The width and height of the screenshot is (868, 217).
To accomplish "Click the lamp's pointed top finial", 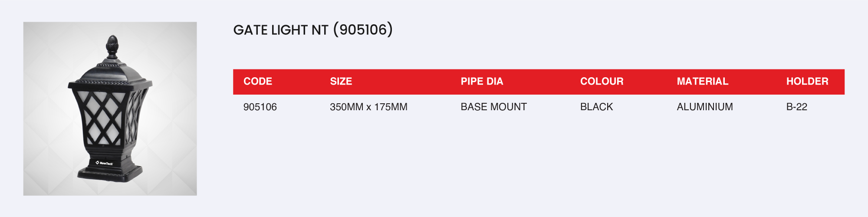I will pyautogui.click(x=112, y=46).
